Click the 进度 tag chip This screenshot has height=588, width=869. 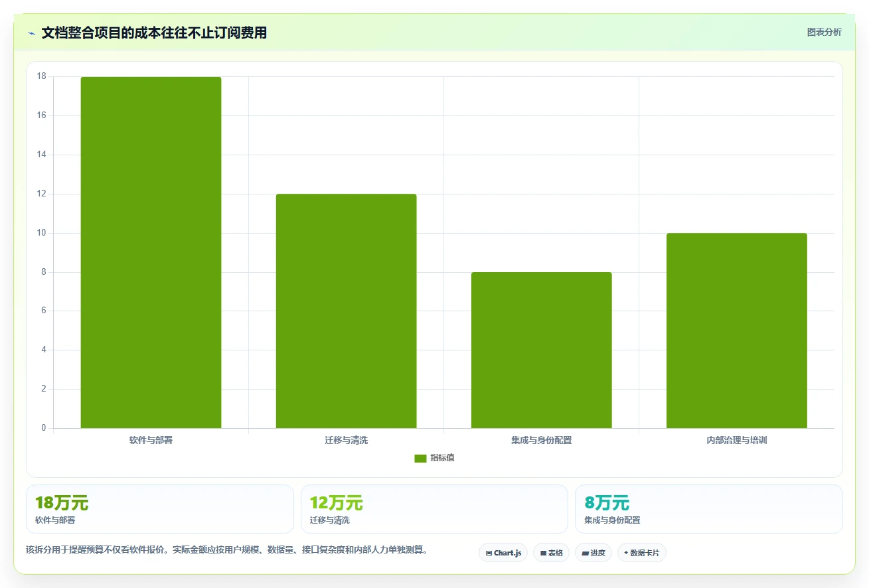[593, 553]
